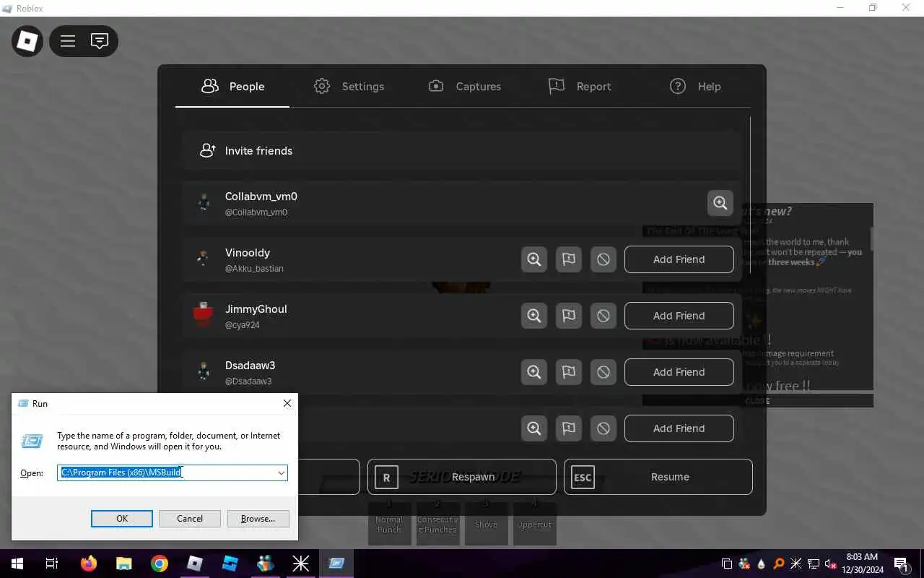Click the Roblox logo button
Screen dimensions: 924x578
pos(27,41)
